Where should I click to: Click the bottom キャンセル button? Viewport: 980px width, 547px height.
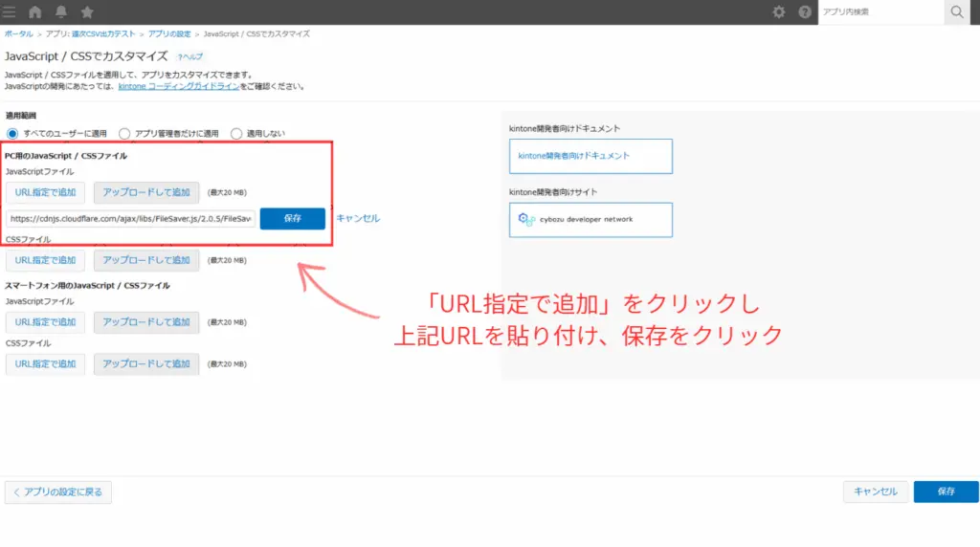coord(875,492)
